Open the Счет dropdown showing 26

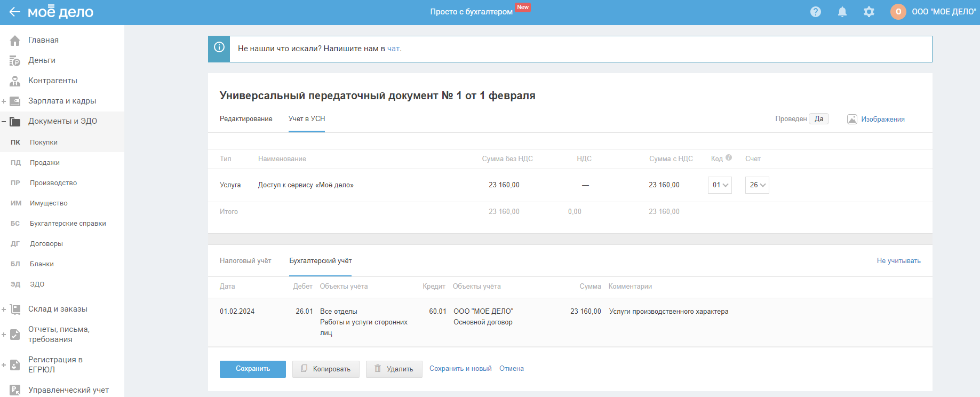click(x=756, y=185)
